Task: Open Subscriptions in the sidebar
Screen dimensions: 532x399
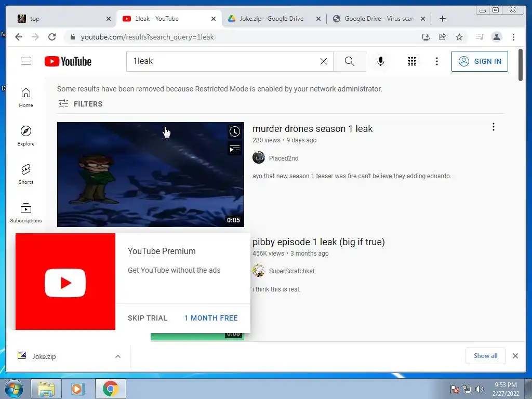Action: click(x=26, y=212)
